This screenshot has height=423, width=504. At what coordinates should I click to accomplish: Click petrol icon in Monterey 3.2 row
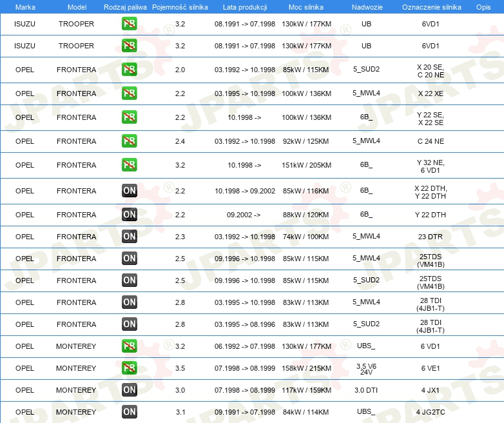pyautogui.click(x=129, y=346)
